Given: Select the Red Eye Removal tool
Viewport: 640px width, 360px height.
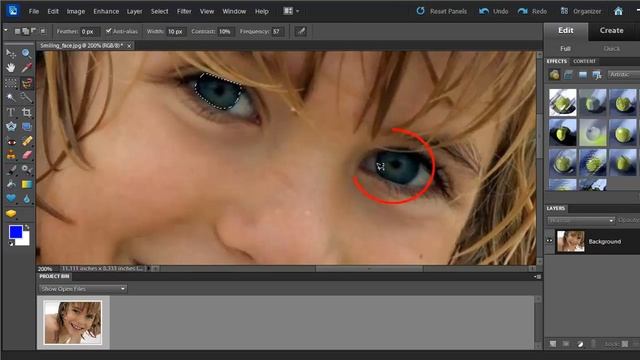Looking at the screenshot, I should point(11,142).
